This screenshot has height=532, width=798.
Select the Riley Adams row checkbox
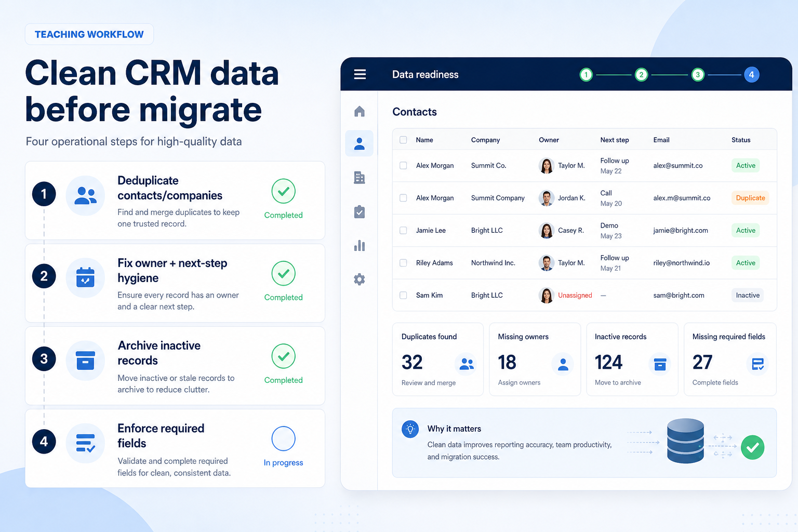[x=403, y=263]
